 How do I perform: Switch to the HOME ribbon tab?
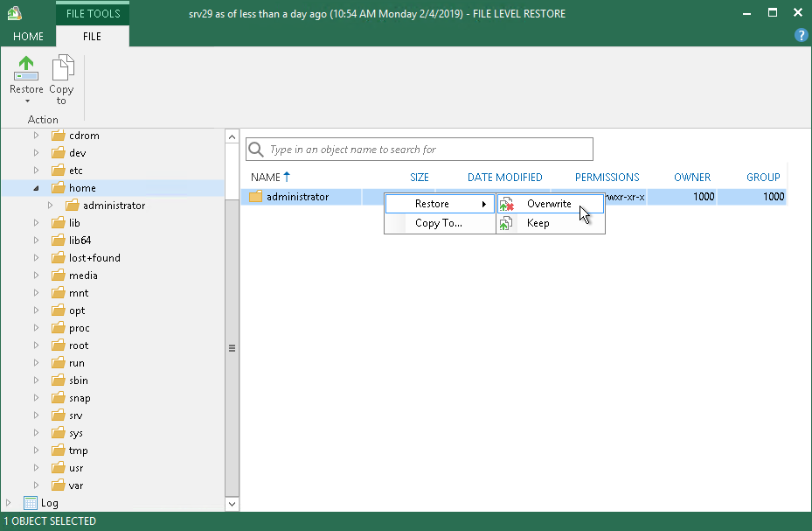28,36
